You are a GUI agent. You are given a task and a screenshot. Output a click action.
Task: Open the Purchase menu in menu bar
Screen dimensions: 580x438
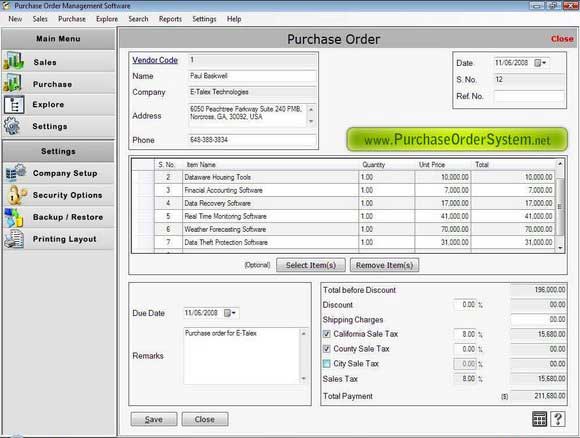click(x=72, y=19)
